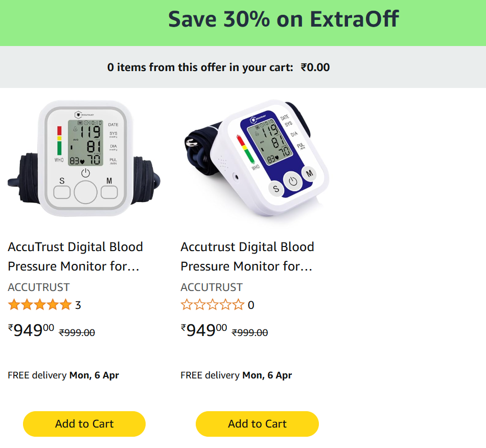Click the ₹949 price of the blue monitor
Viewport: 486px width, 448px height.
click(204, 330)
